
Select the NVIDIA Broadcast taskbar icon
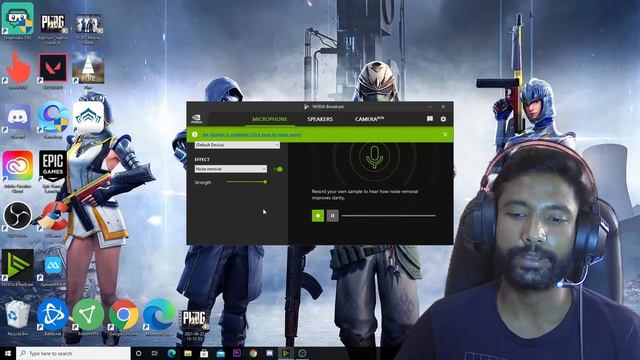pyautogui.click(x=286, y=353)
